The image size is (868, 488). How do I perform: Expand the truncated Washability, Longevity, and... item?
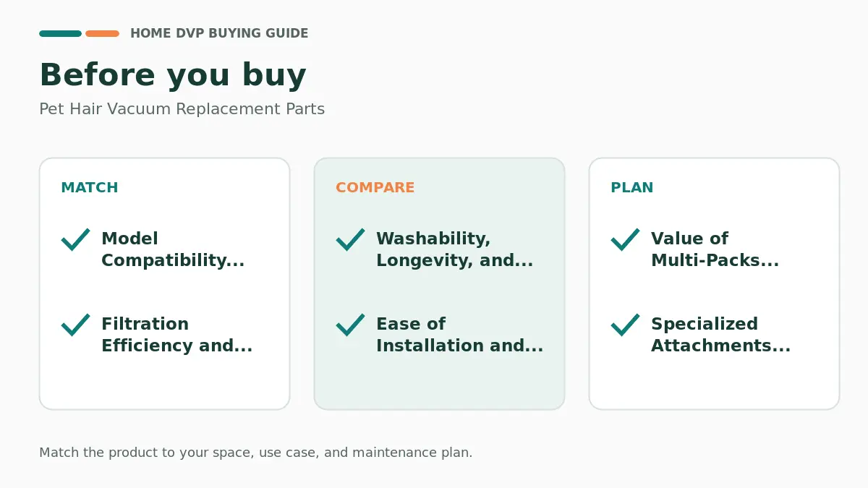[x=454, y=249]
